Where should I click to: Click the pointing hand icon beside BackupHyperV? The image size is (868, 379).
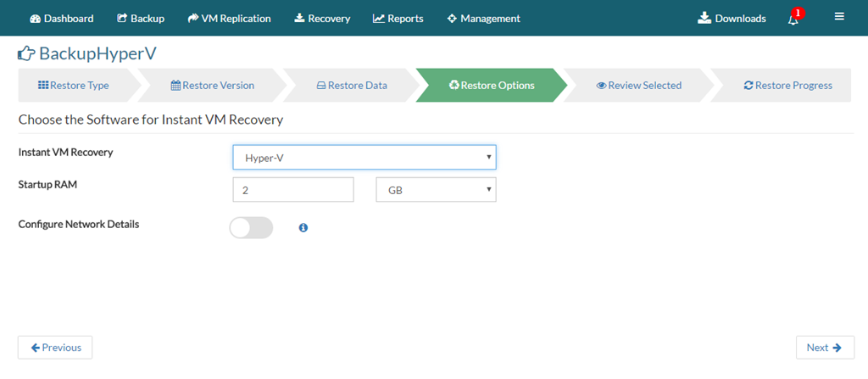point(26,53)
